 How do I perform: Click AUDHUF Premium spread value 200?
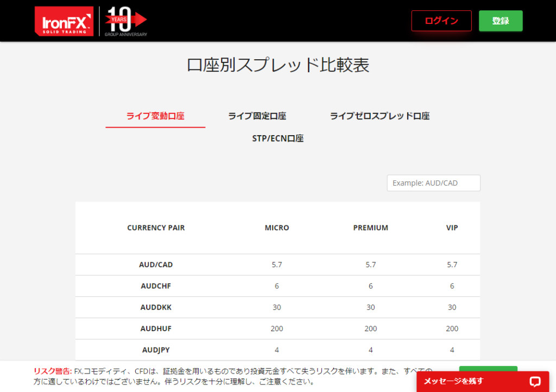tap(370, 328)
